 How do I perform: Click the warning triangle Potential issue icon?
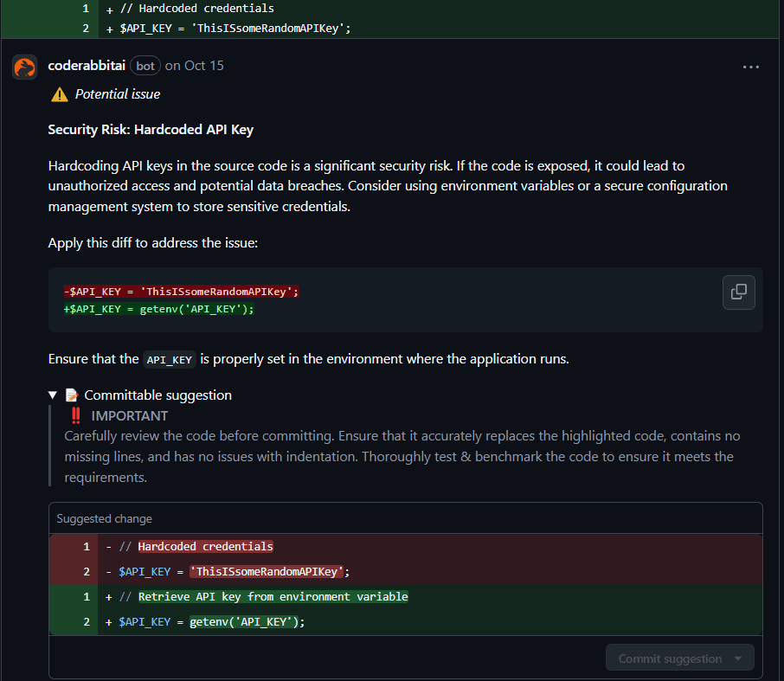pyautogui.click(x=59, y=94)
